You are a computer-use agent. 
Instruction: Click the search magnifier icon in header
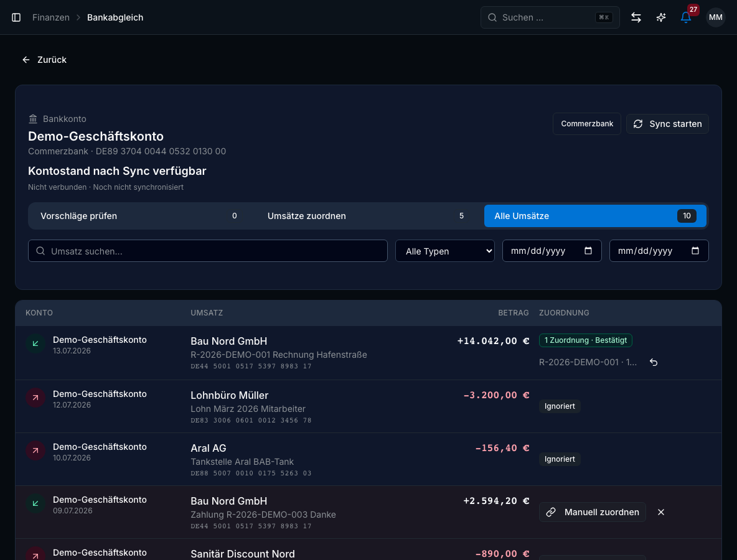[492, 17]
